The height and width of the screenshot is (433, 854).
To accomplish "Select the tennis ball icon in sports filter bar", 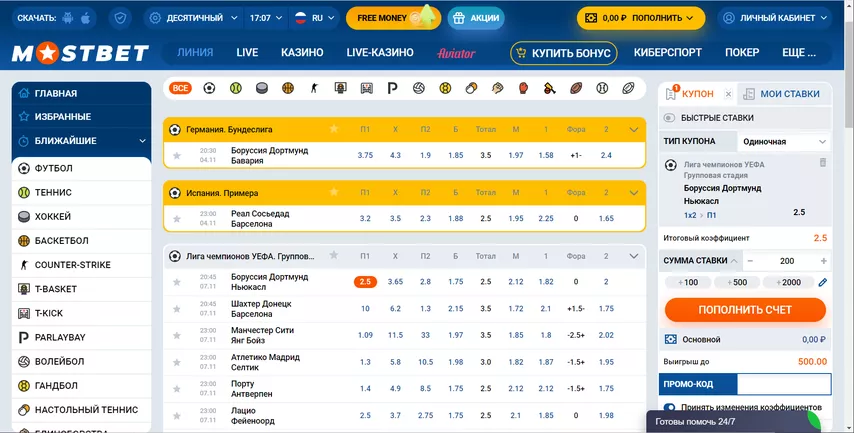I will point(235,88).
